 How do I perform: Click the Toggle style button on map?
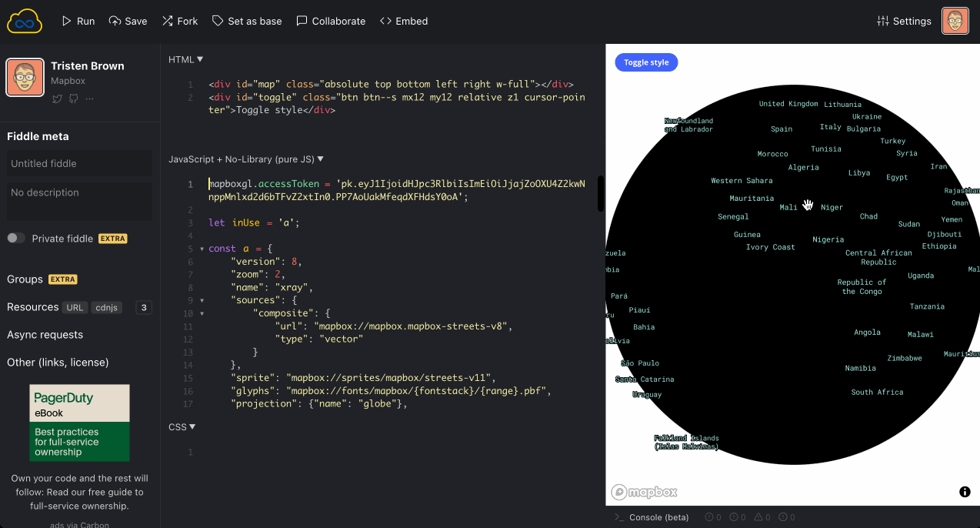(646, 62)
